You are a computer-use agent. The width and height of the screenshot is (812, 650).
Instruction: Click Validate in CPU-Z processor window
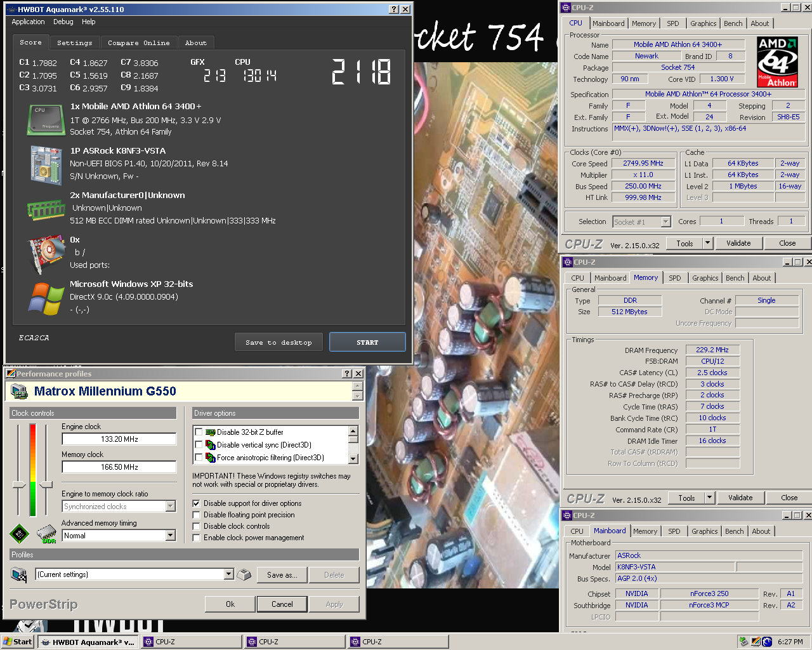click(x=738, y=243)
